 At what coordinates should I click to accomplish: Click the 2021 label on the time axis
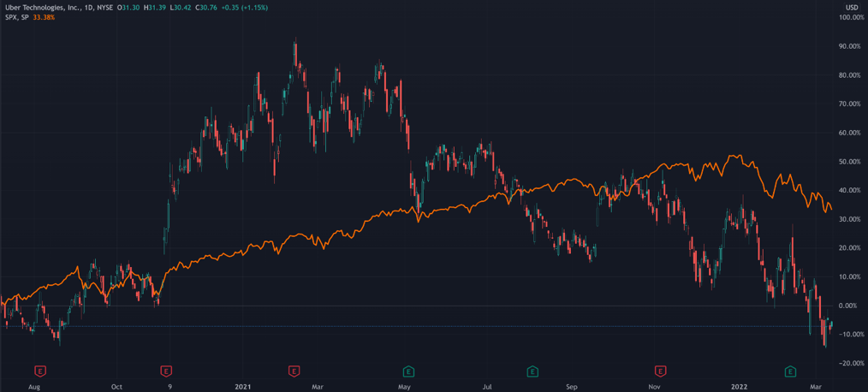(242, 387)
